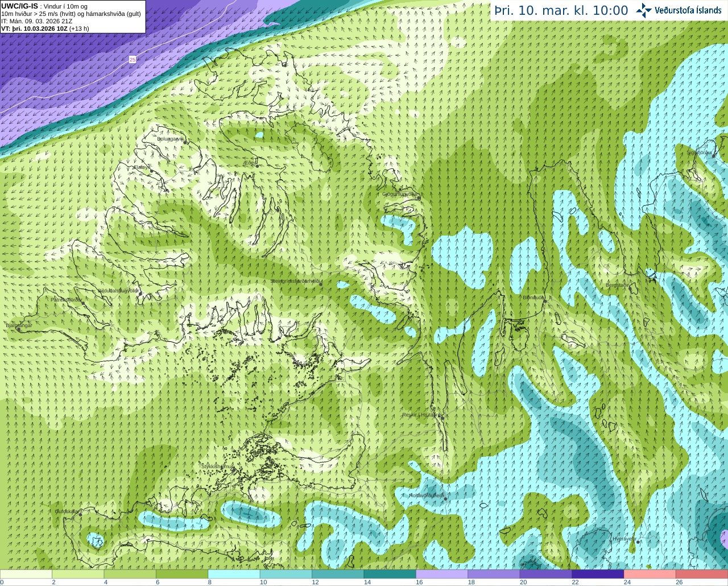728x586 pixels.
Task: Select the Flateyri station label
Action: tap(142, 167)
